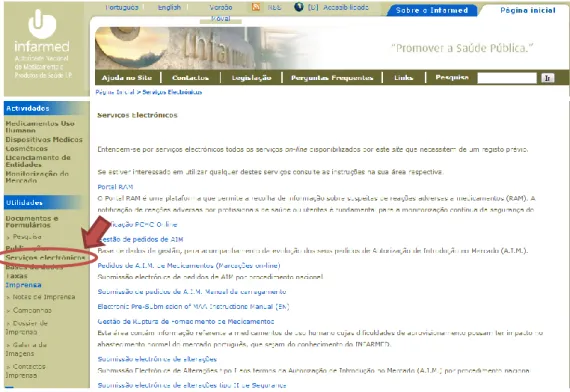Focus the Pesquisa search input field
Viewport: 570px width, 392px height.
click(x=507, y=78)
